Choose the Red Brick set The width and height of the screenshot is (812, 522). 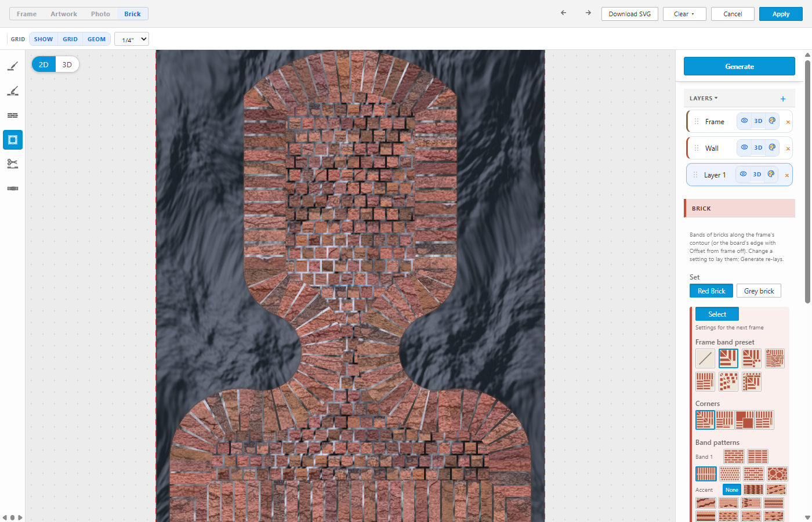711,291
